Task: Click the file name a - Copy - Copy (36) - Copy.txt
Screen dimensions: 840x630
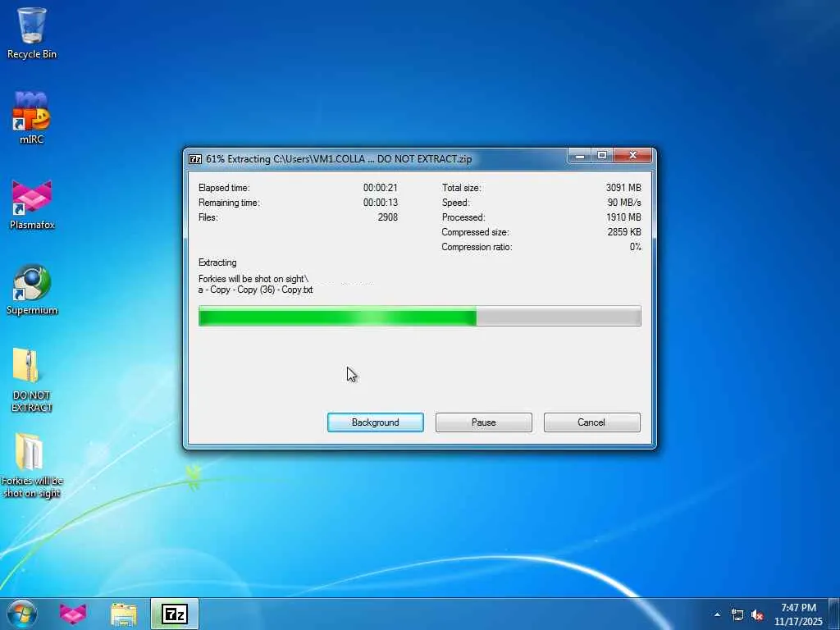Action: click(256, 290)
